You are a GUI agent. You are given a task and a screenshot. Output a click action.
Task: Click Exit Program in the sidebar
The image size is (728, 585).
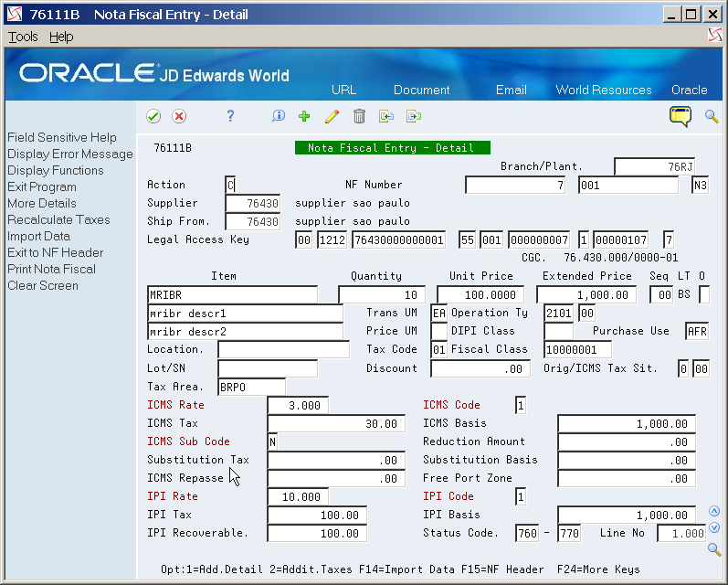42,186
